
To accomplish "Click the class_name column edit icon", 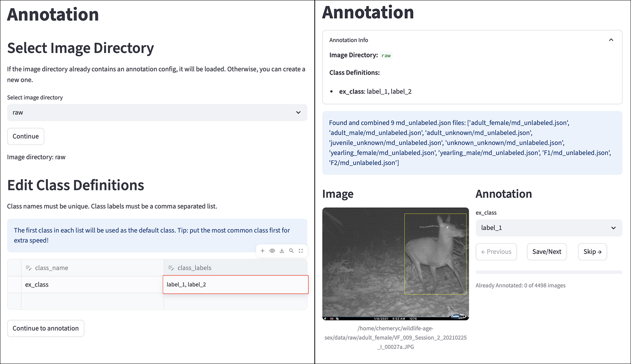I will 28,268.
